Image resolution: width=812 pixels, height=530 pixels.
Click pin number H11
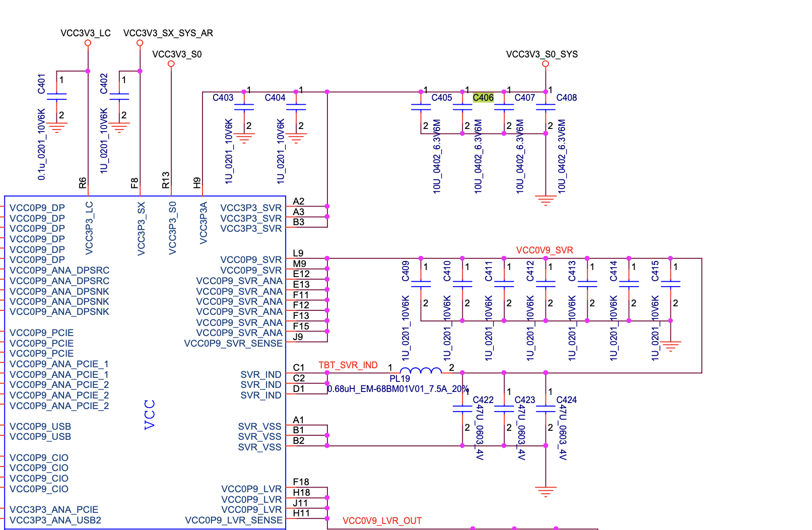pyautogui.click(x=301, y=513)
